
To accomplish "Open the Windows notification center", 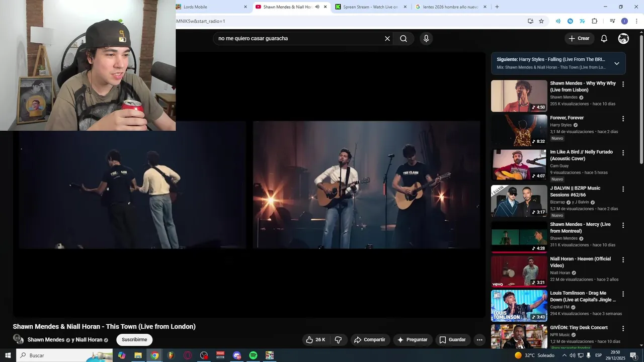I will (x=633, y=355).
